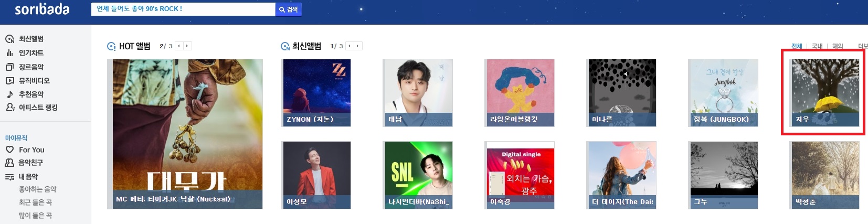The width and height of the screenshot is (868, 224).
Task: Go to previous HOT 앨범 page
Action: (x=179, y=46)
